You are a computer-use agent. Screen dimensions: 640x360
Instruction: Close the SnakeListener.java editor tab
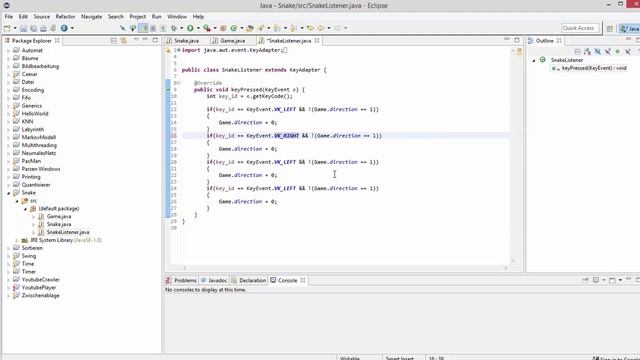(317, 40)
